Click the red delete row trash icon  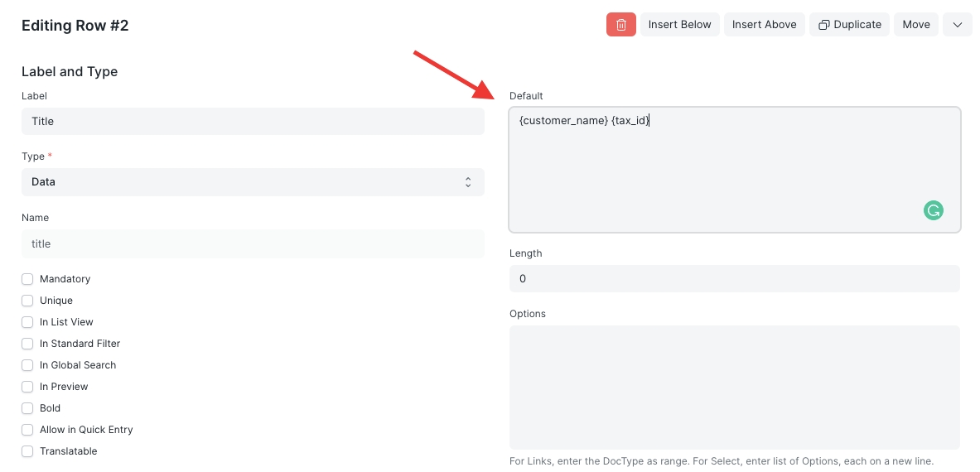tap(620, 25)
